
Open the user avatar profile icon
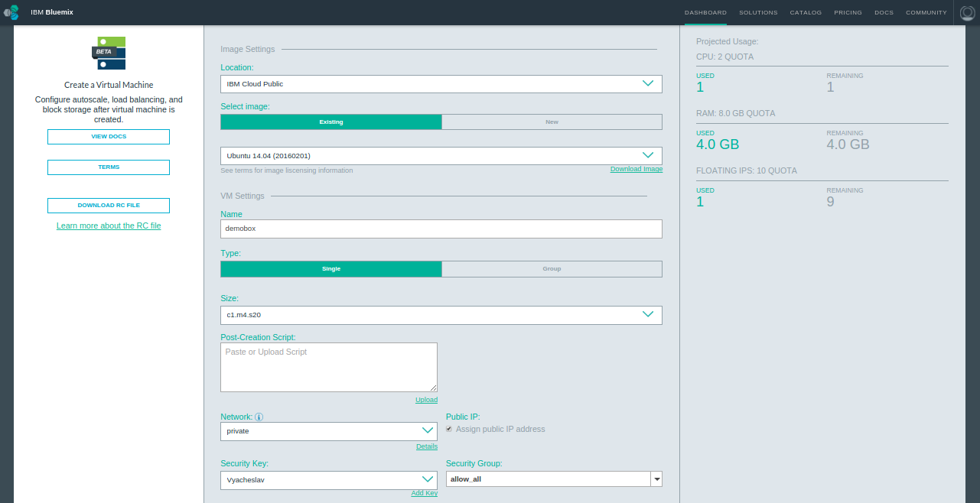[969, 12]
